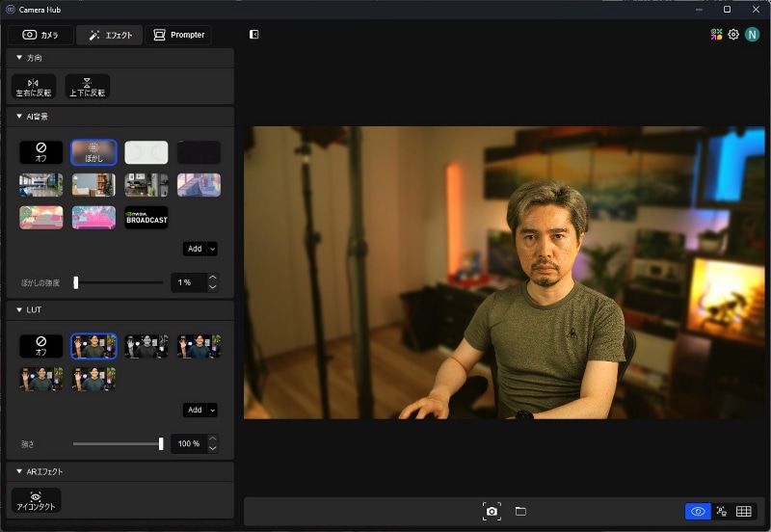Collapse the AI背景 section
This screenshot has width=771, height=532.
coord(19,117)
